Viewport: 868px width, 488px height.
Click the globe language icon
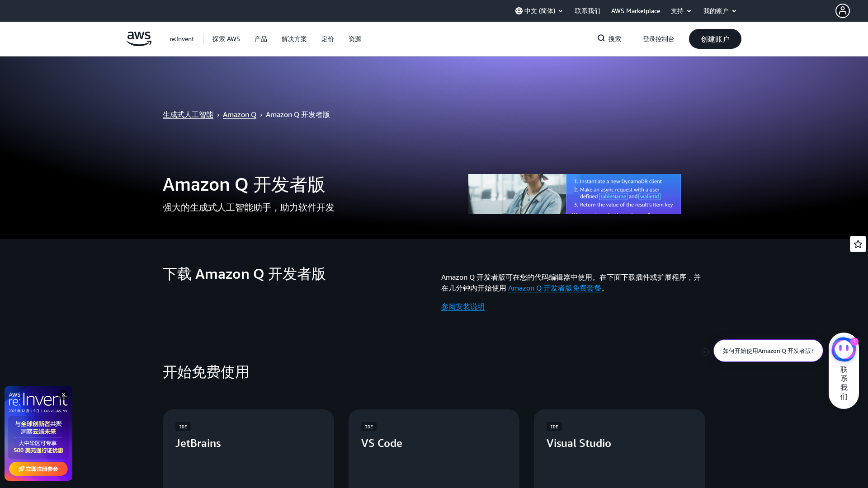[x=519, y=11]
